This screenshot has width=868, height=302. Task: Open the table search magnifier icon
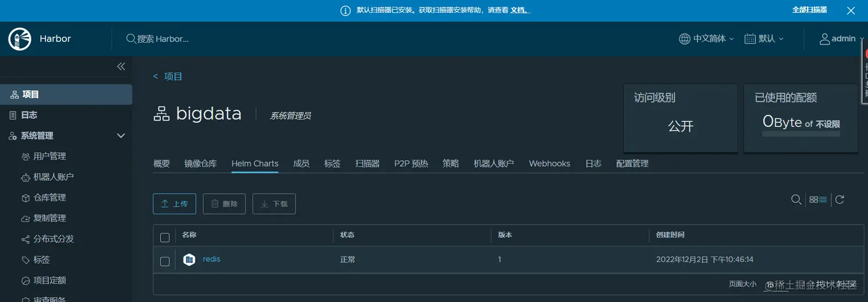pyautogui.click(x=796, y=200)
